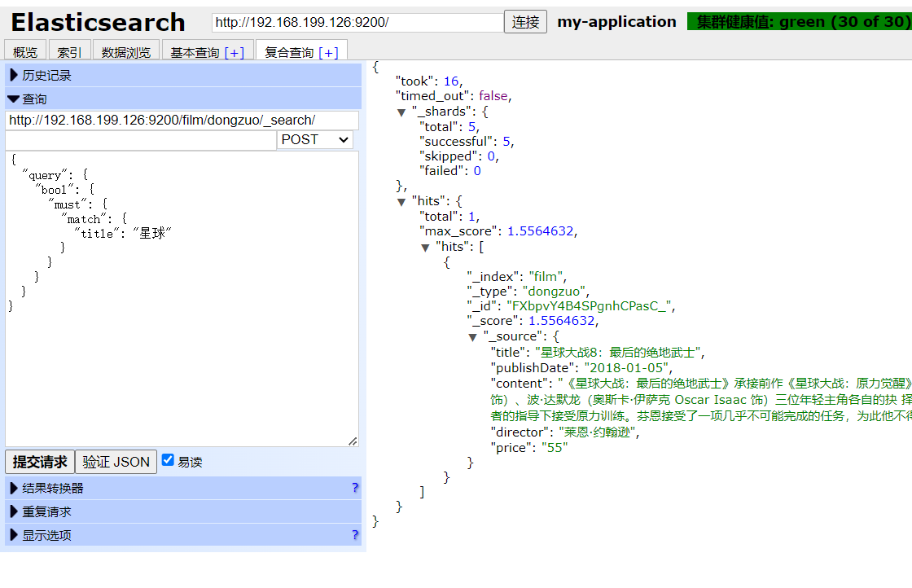Expand the 结果转换器 section
The image size is (912, 588).
pos(183,488)
